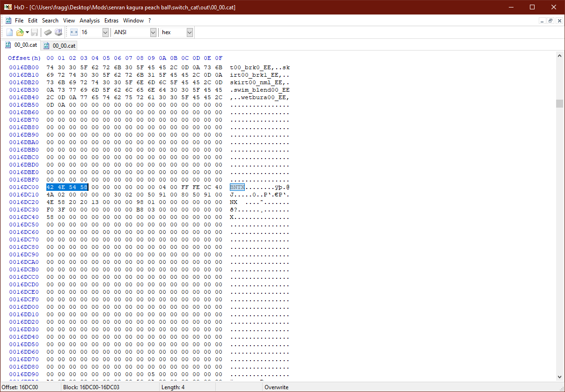Restore the inner document window
The image size is (565, 392).
coord(550,21)
